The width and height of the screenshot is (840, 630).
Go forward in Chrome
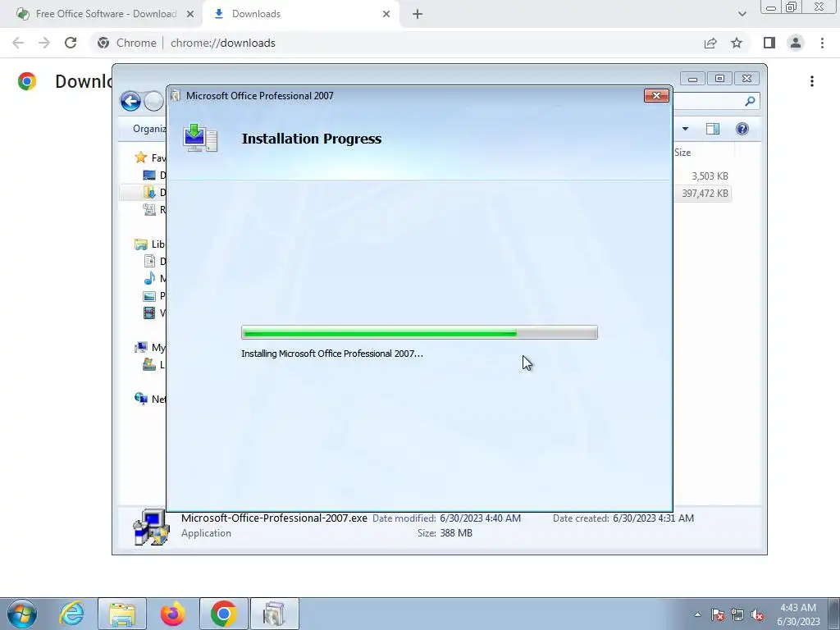[44, 43]
